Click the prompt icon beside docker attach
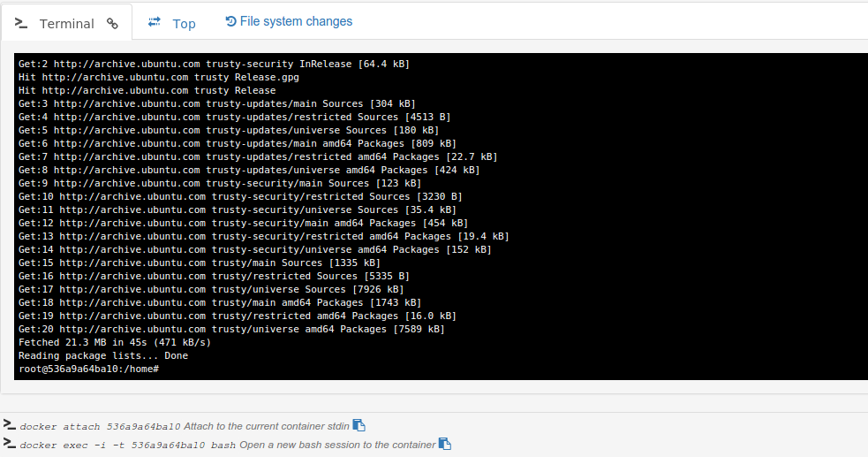This screenshot has width=868, height=457. pos(10,424)
